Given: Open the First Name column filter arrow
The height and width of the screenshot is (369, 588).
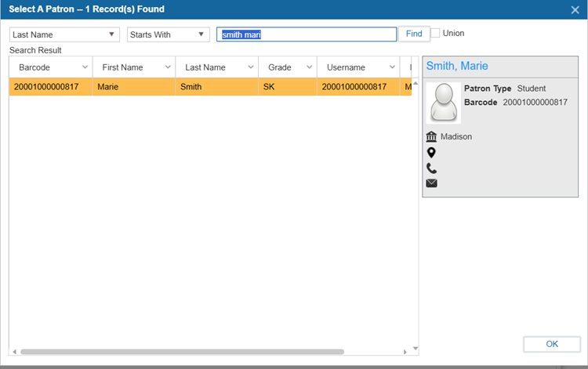Looking at the screenshot, I should [167, 67].
